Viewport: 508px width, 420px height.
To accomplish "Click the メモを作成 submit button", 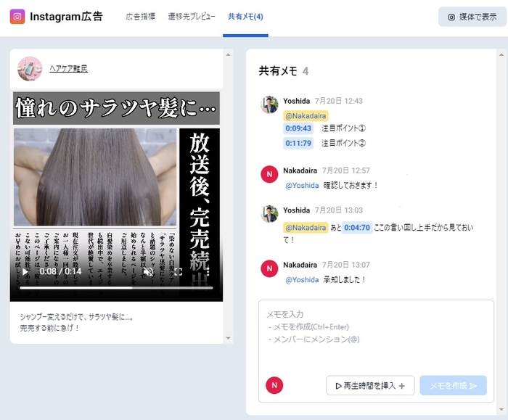I will click(453, 385).
